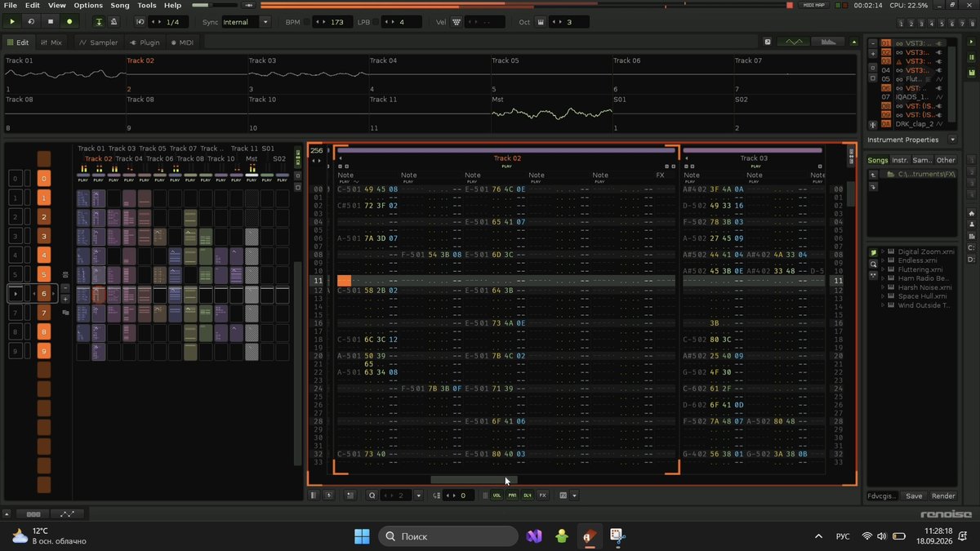The image size is (980, 551).
Task: Start song playback with the Play button
Action: point(12,22)
